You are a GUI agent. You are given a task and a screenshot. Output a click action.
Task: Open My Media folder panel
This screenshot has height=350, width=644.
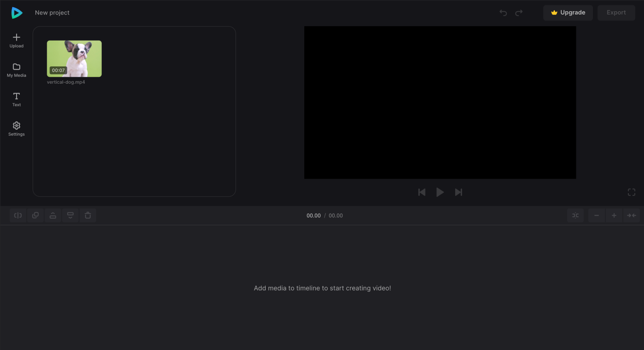[x=17, y=70]
